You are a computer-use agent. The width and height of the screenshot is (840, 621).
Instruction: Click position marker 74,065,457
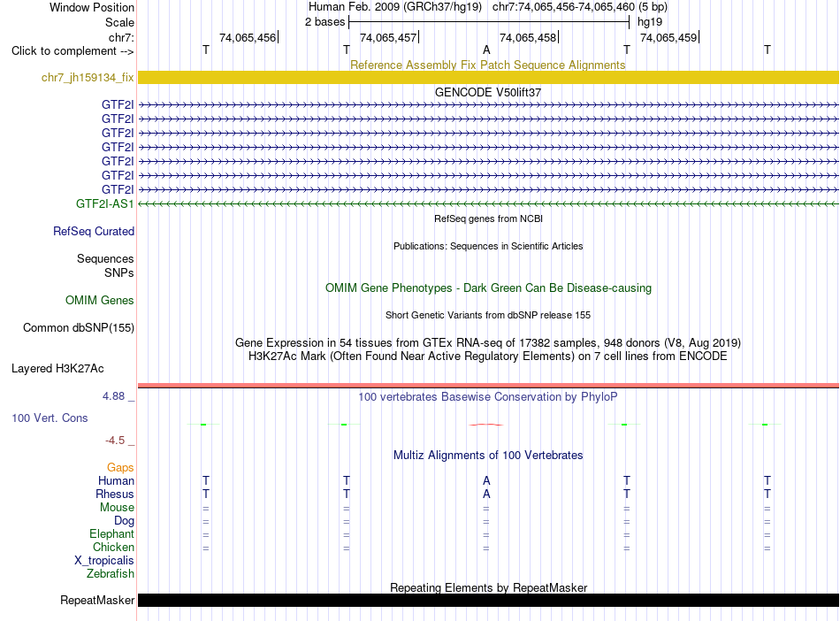click(388, 37)
